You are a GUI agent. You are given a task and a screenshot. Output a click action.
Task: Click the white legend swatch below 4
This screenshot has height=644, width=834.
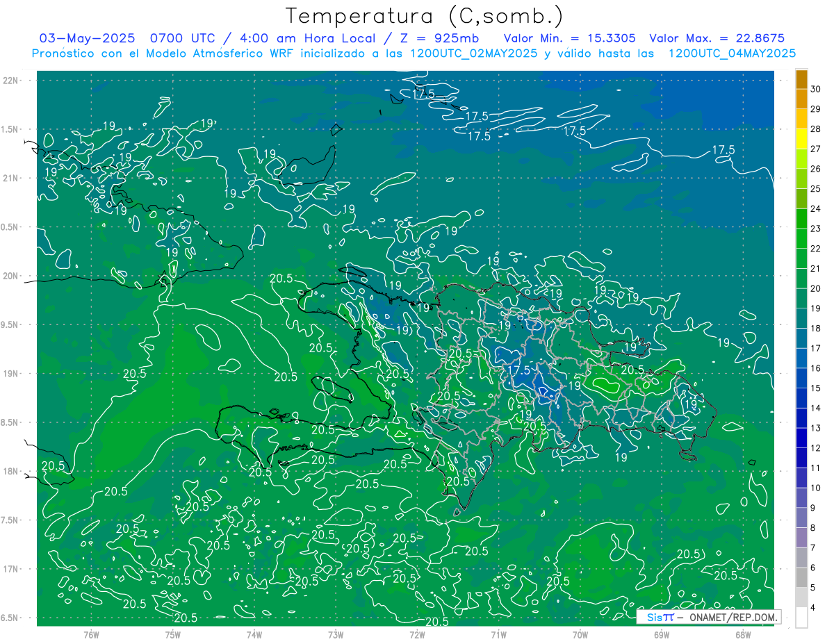coord(801,618)
